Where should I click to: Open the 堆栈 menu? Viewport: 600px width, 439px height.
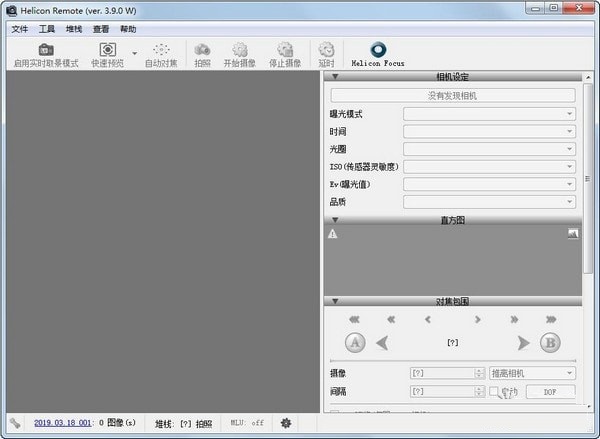point(74,29)
